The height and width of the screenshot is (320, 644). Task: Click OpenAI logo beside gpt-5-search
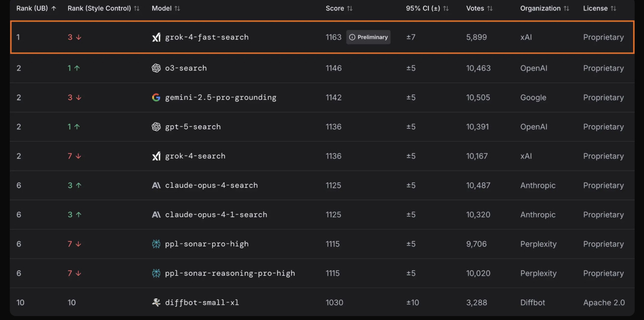coord(156,127)
